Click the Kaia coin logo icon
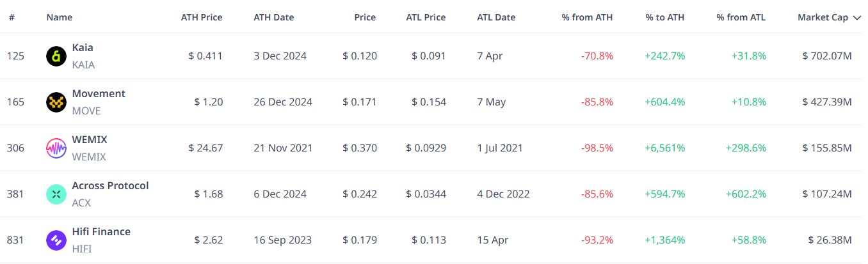 (x=56, y=56)
